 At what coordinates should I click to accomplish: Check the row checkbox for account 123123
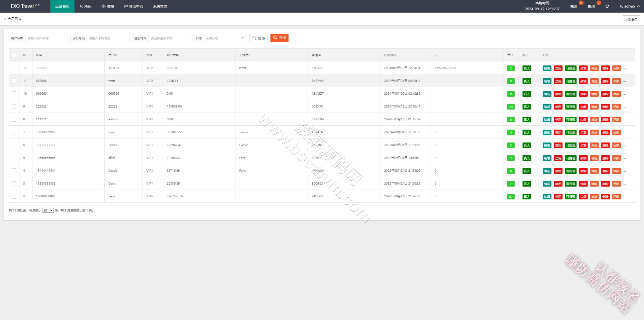click(14, 68)
